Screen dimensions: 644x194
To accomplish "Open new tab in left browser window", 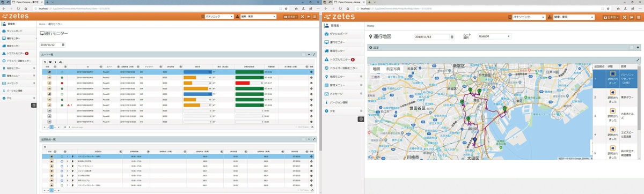I will 47,3.
